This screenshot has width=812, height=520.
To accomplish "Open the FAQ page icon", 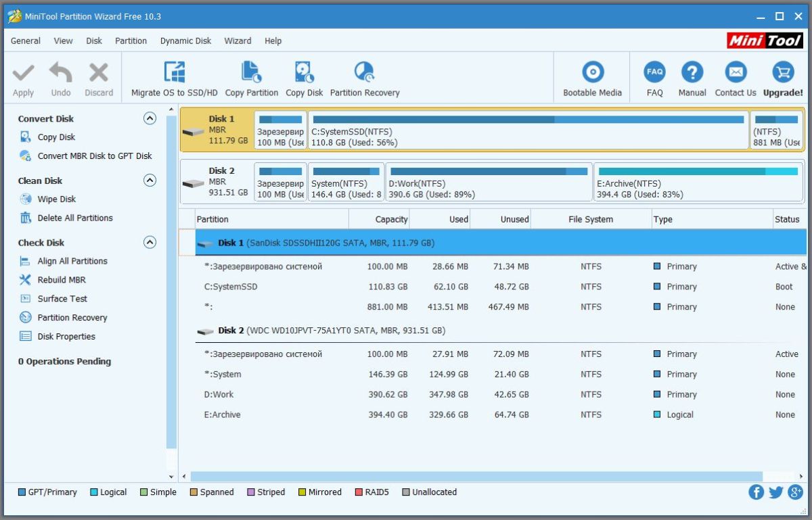I will 654,72.
